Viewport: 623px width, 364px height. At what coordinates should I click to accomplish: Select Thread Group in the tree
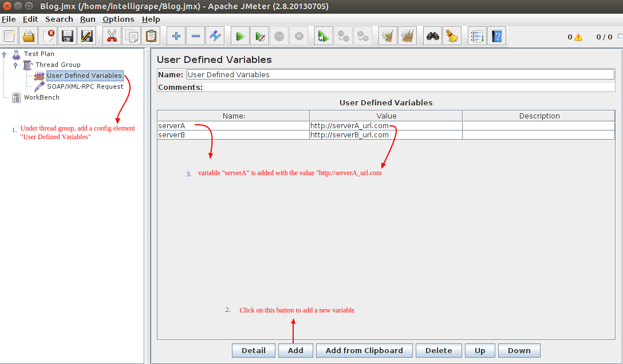58,65
